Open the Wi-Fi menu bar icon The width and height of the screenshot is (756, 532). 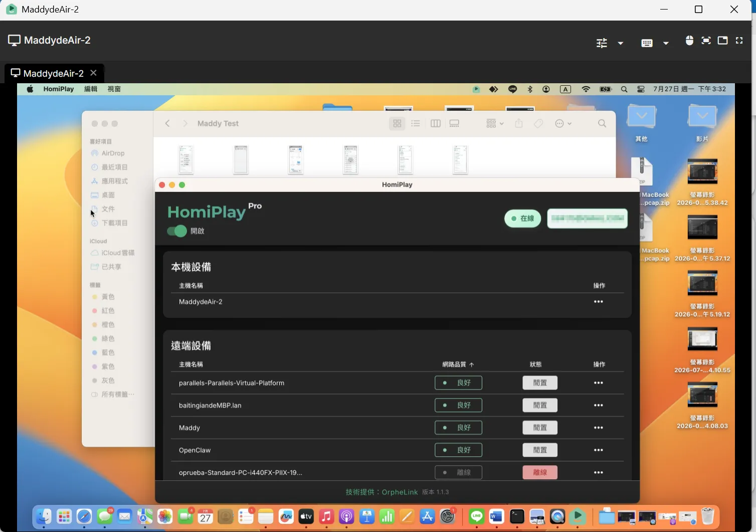[x=586, y=89]
